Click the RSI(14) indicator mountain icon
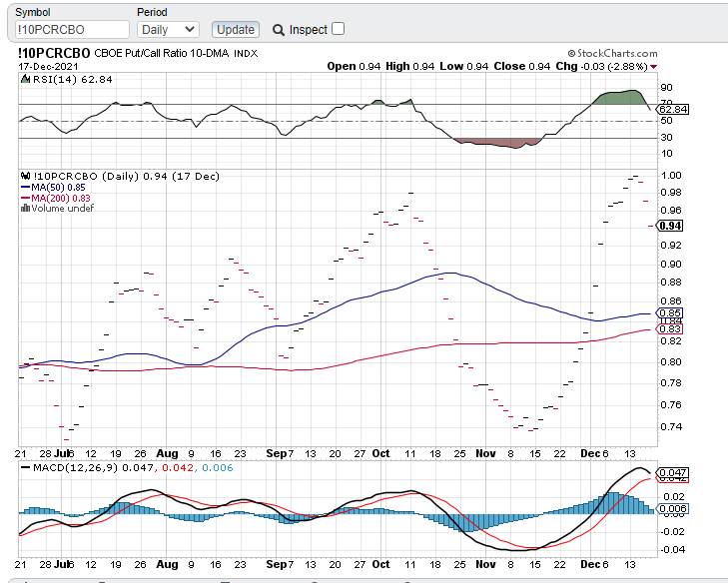This screenshot has width=728, height=583. (26, 79)
